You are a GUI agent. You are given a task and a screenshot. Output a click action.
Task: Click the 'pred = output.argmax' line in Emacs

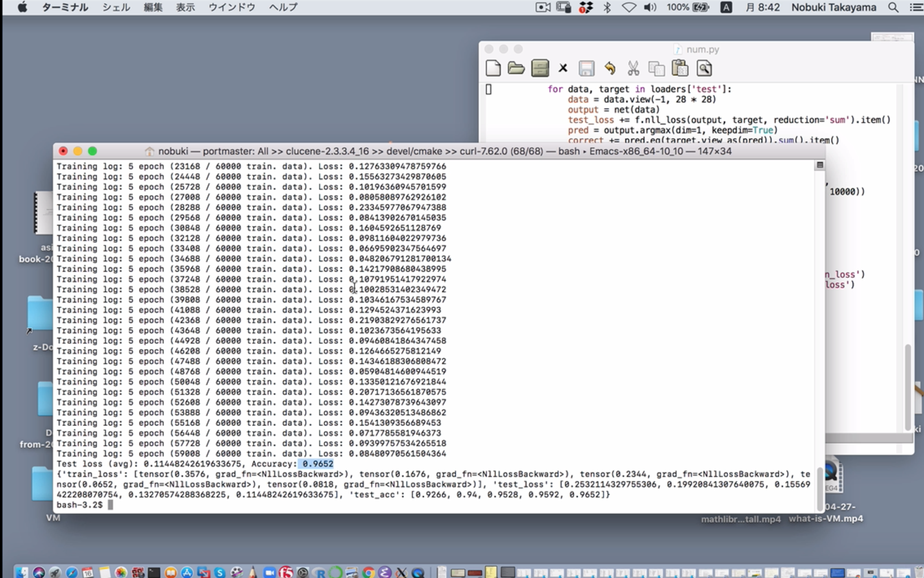click(x=672, y=130)
